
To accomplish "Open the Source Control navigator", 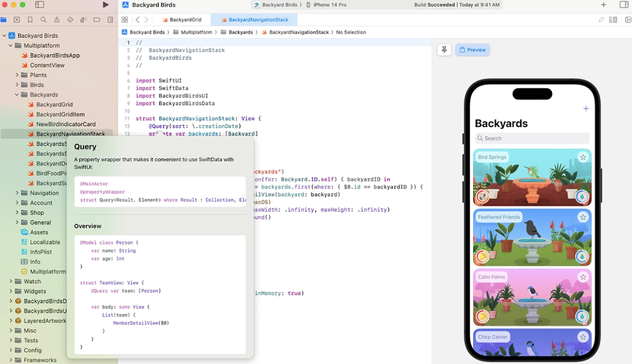I will [x=17, y=20].
